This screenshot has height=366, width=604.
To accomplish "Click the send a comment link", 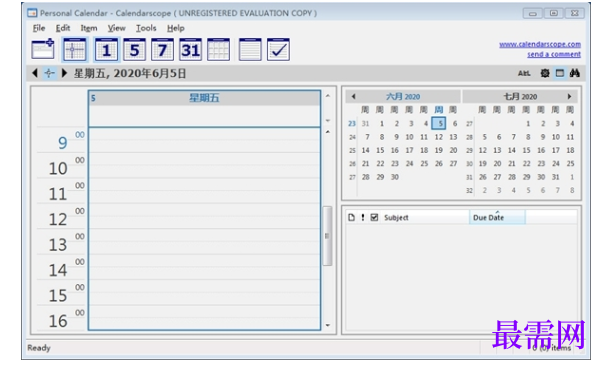I will 554,54.
